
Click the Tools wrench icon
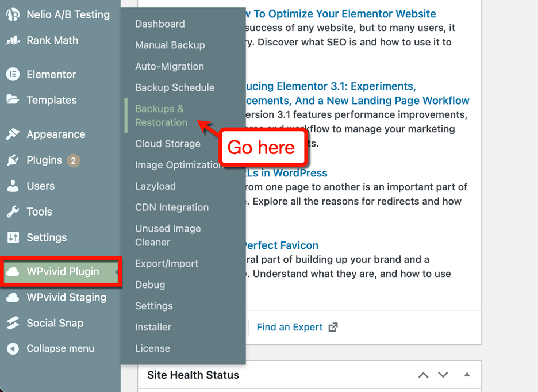13,212
